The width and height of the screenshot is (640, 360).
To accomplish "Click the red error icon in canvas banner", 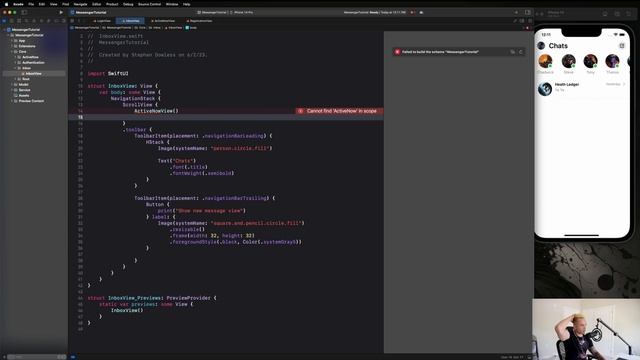I will pos(397,52).
